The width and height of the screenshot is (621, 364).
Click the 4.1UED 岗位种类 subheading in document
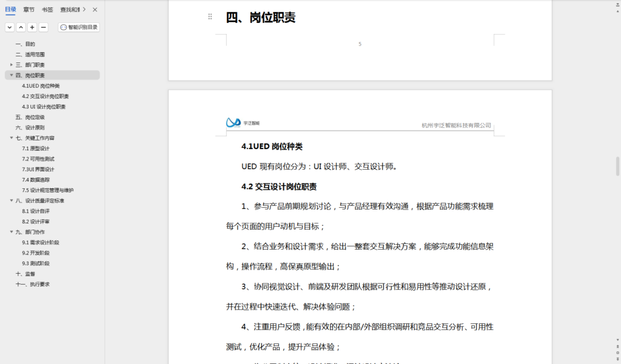(x=272, y=147)
